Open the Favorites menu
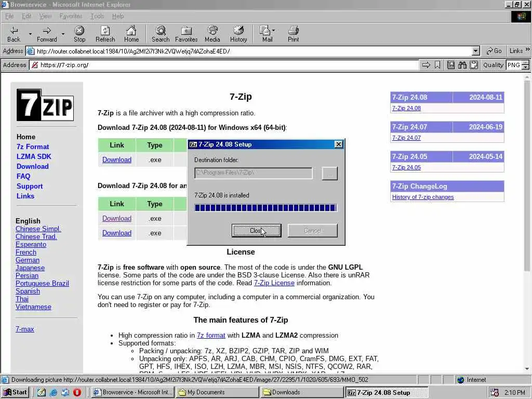Image resolution: width=532 pixels, height=399 pixels. (71, 16)
